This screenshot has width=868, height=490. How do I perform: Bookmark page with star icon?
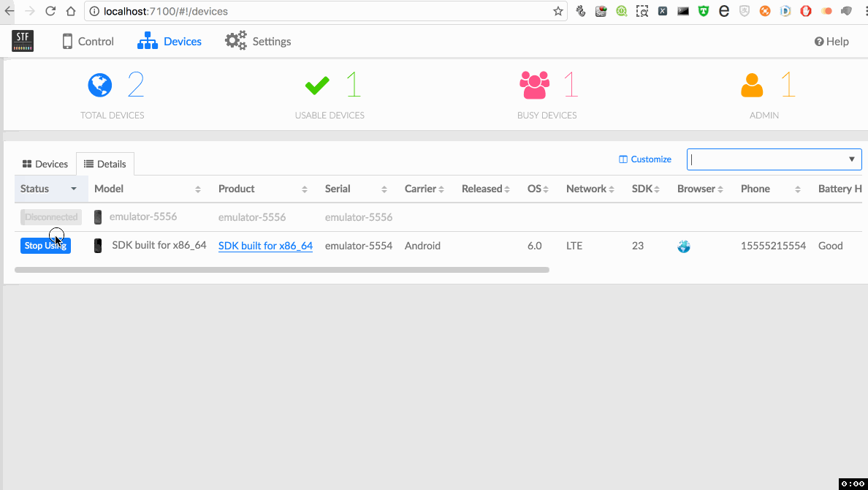558,11
